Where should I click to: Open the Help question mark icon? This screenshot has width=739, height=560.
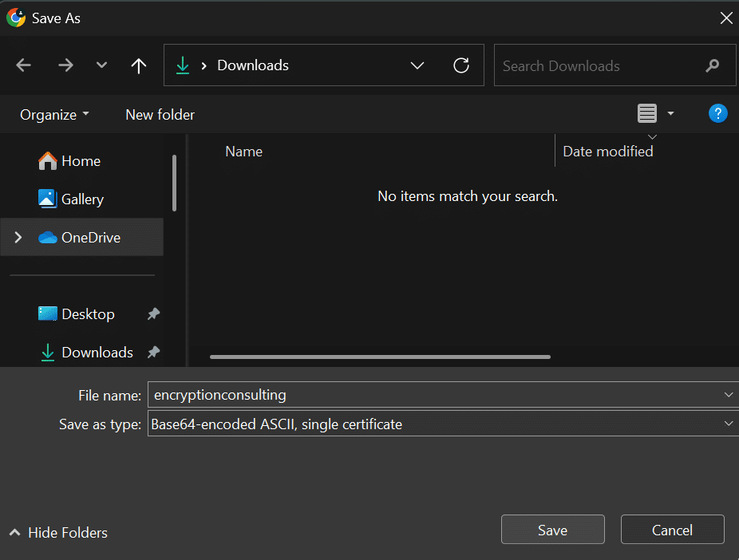pos(717,114)
